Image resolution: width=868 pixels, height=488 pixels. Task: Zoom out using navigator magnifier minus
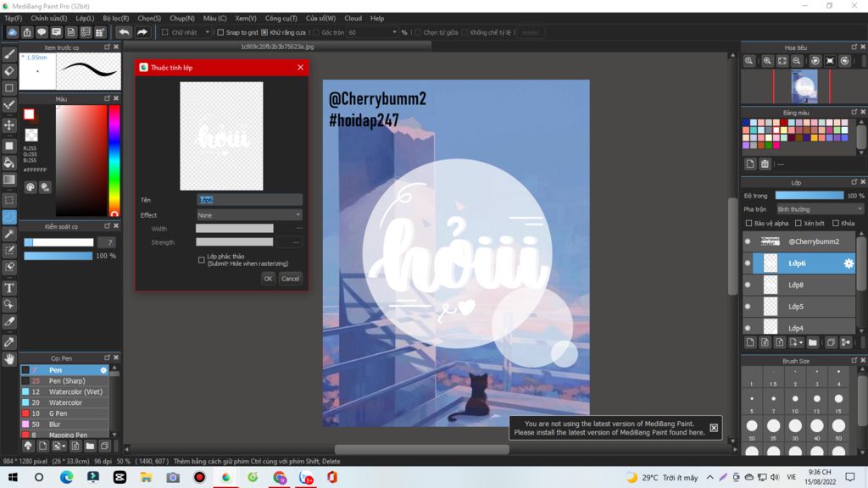point(797,61)
